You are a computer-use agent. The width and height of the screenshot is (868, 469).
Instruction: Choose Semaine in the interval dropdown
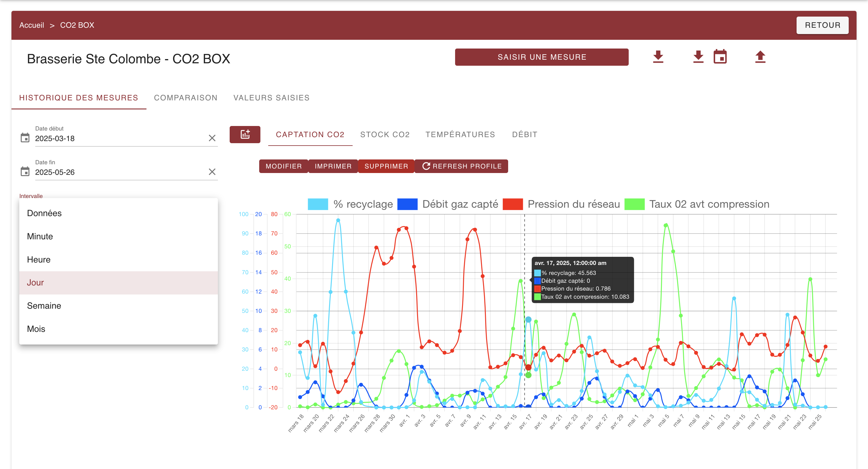tap(44, 306)
